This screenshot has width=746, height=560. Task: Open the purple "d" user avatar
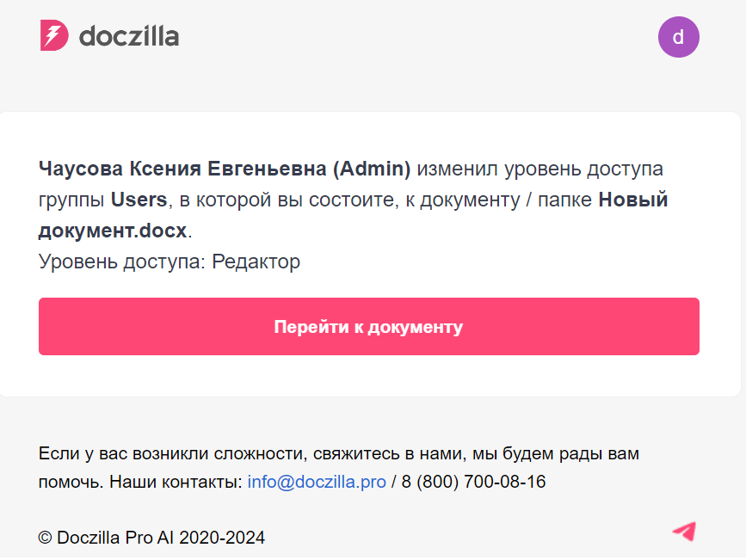678,37
